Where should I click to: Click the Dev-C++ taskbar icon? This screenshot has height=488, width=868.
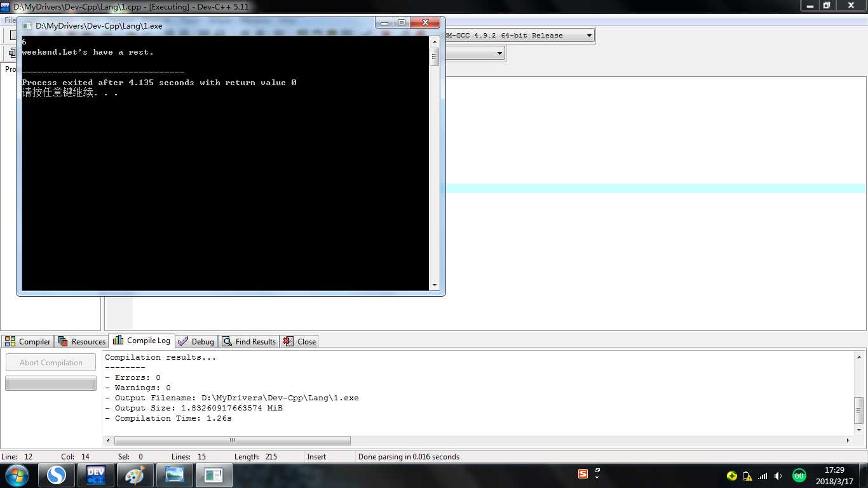[95, 475]
